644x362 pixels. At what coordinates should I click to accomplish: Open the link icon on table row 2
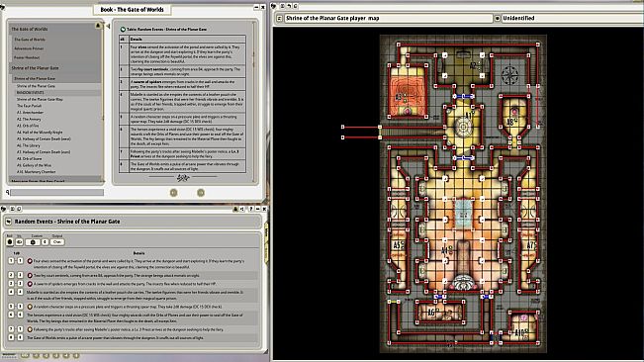pyautogui.click(x=30, y=275)
